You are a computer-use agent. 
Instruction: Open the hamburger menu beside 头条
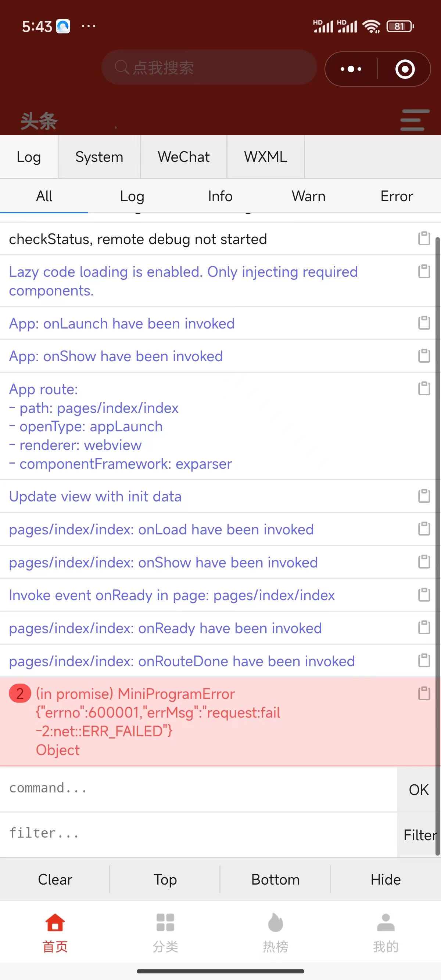[415, 120]
